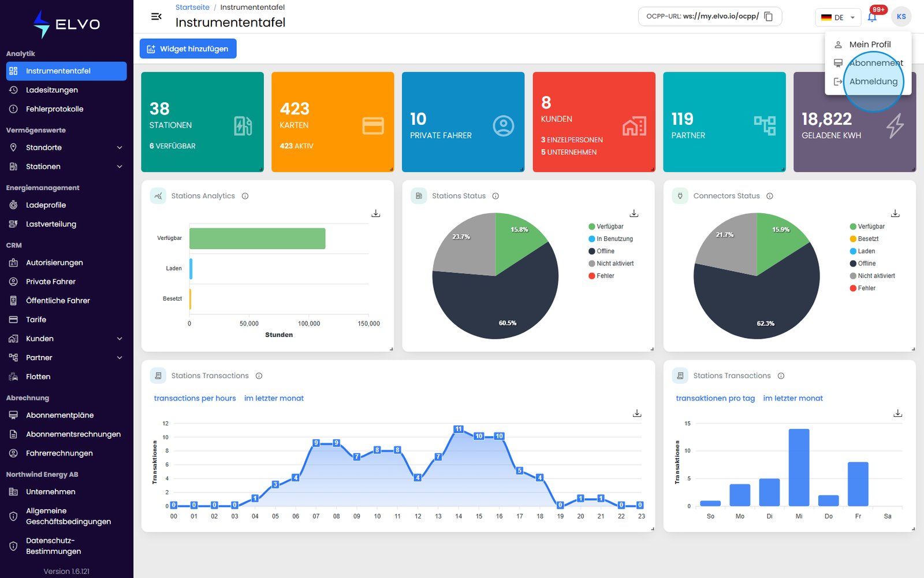The height and width of the screenshot is (578, 924).
Task: Download the Stations Analytics chart
Action: 376,213
